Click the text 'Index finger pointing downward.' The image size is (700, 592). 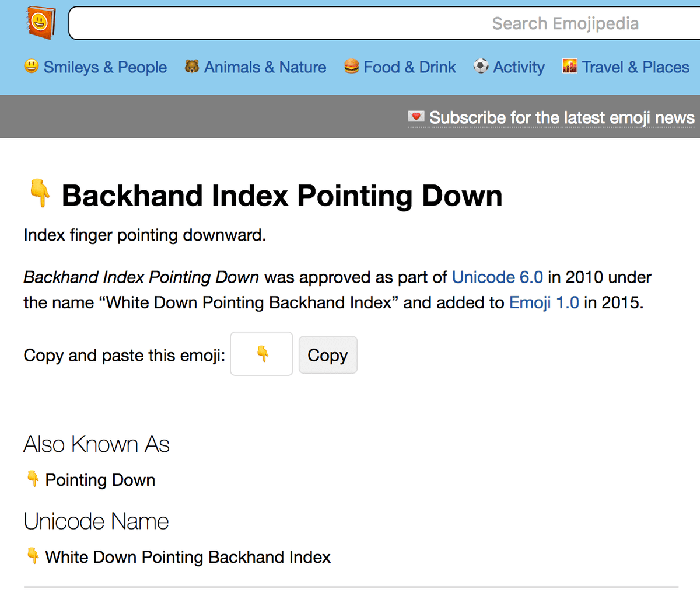pyautogui.click(x=145, y=235)
